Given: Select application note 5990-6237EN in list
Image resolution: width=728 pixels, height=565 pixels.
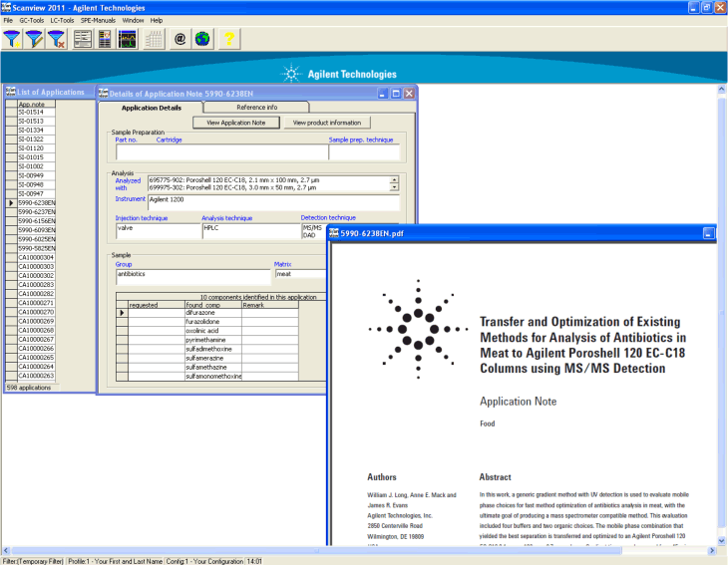Looking at the screenshot, I should [37, 211].
